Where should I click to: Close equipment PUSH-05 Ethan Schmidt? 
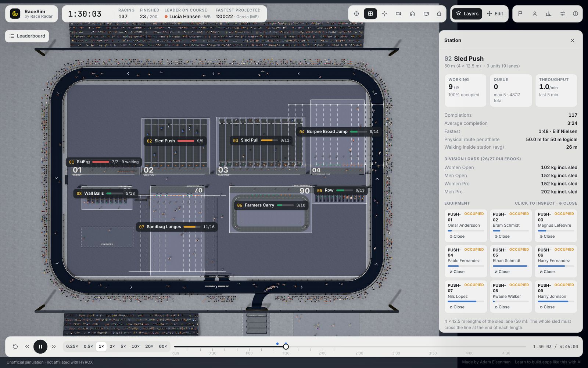coord(502,272)
